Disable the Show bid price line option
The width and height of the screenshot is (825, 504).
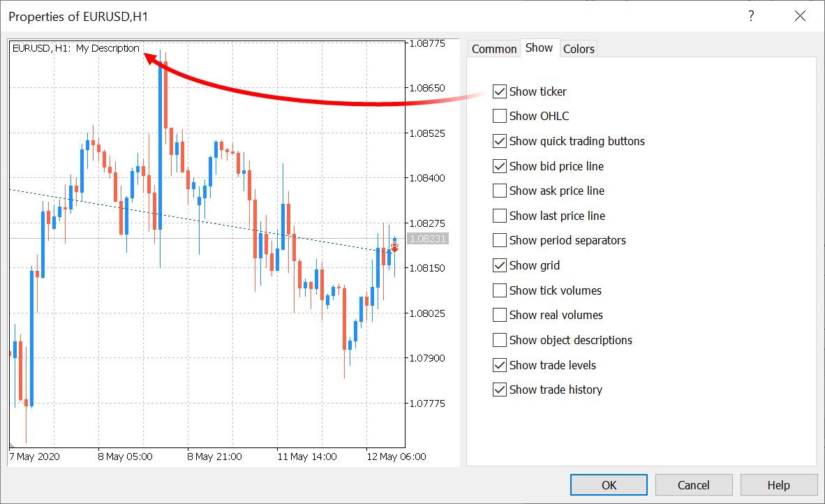499,166
